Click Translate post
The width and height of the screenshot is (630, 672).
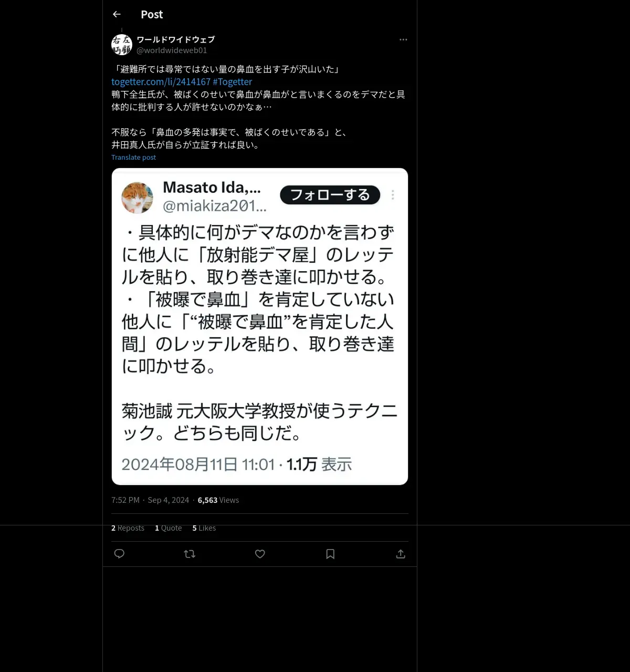tap(133, 157)
